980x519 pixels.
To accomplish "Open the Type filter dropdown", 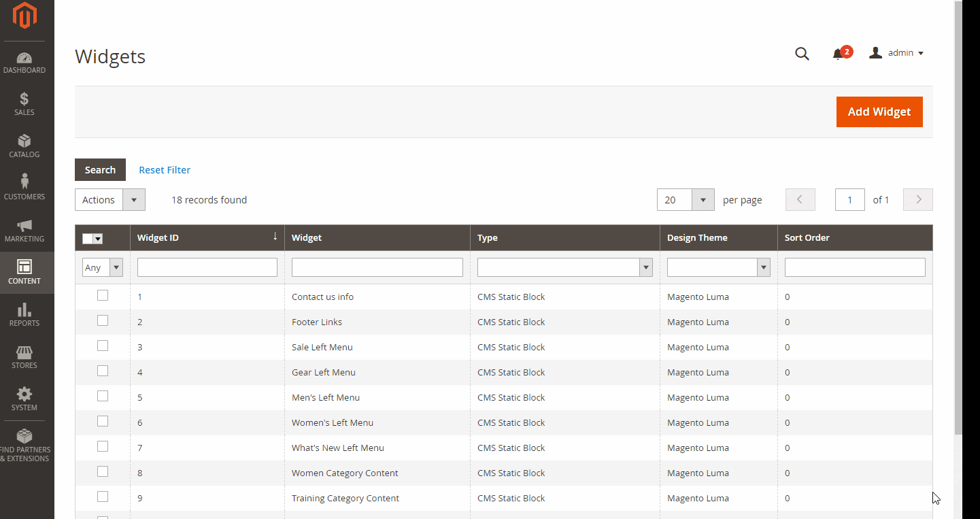I will tap(564, 267).
